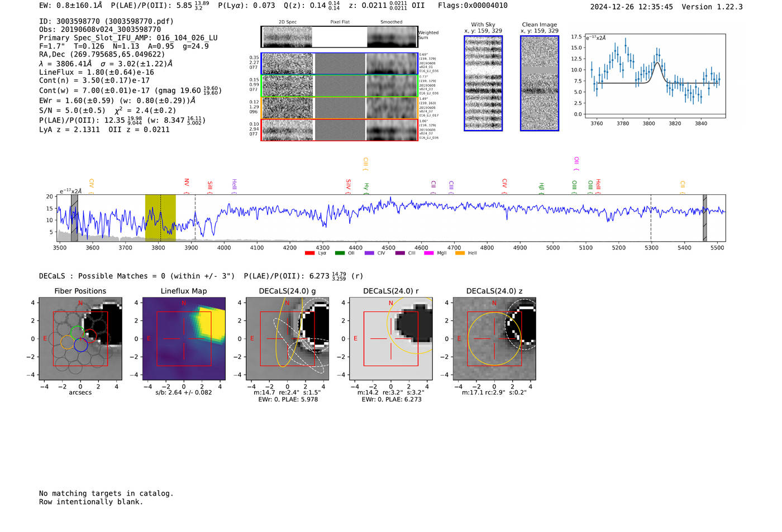
Task: Click the green Hγ line label
Action: (x=366, y=188)
